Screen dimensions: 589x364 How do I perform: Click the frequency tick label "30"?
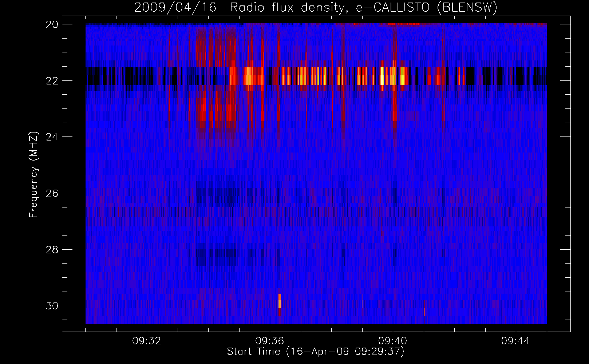52,306
